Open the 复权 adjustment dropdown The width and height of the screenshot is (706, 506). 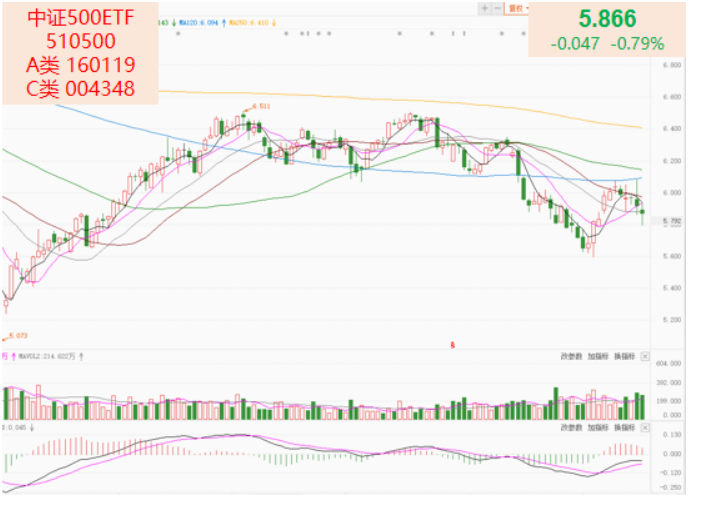(517, 8)
